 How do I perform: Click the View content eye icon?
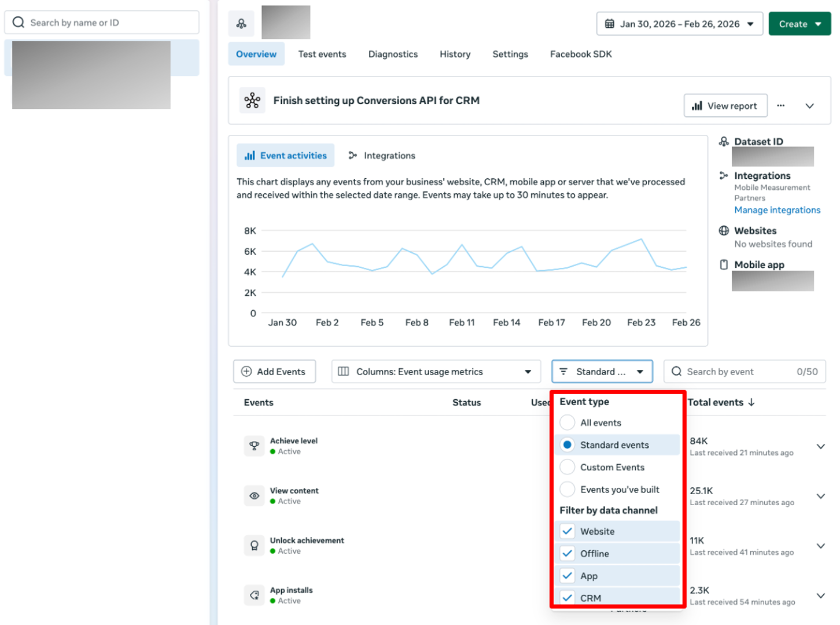pos(254,496)
